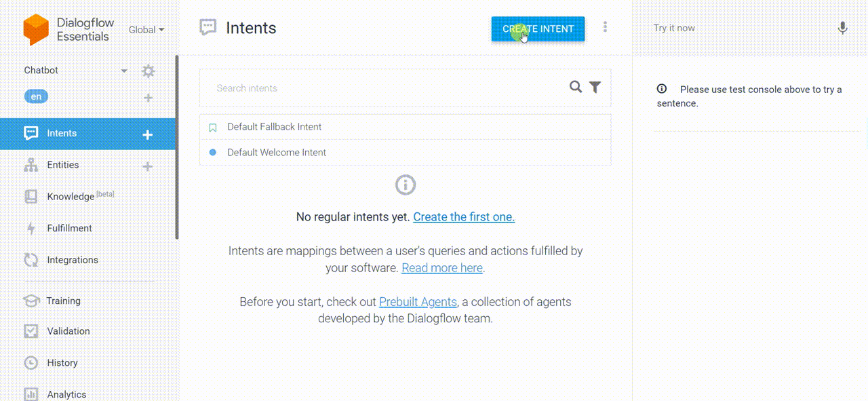Viewport: 868px width, 401px height.
Task: Go to Fulfillment in the sidebar
Action: (69, 228)
